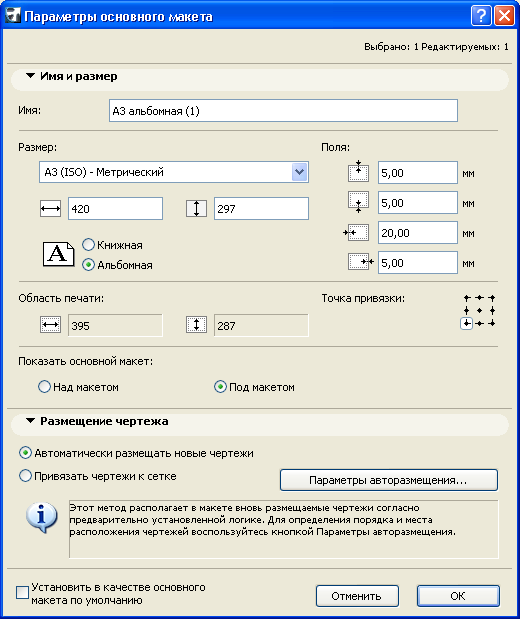Click the Выбрано: 1 Редактируемых: 1 text
This screenshot has width=520, height=619.
coord(436,47)
